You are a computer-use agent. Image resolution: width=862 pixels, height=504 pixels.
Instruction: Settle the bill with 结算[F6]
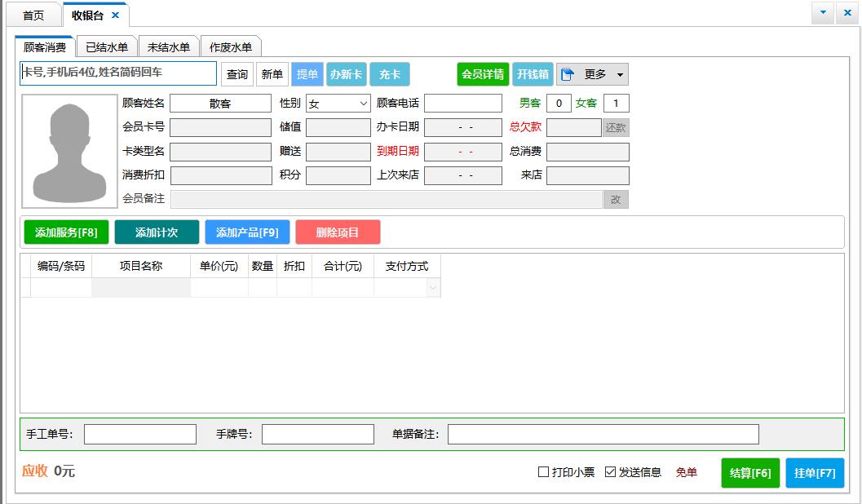(749, 472)
